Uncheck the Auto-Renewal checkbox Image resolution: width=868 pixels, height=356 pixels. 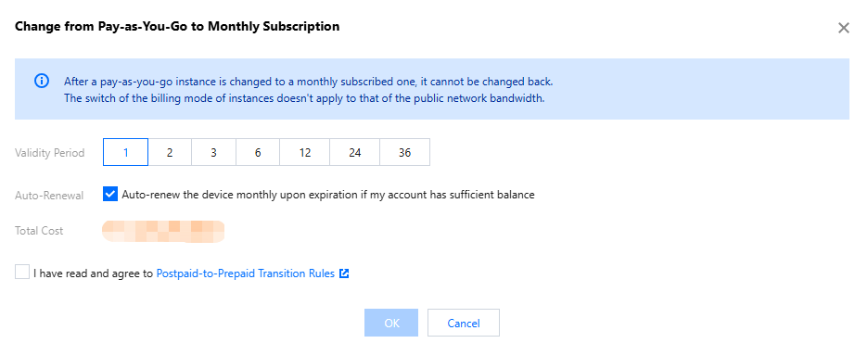110,195
